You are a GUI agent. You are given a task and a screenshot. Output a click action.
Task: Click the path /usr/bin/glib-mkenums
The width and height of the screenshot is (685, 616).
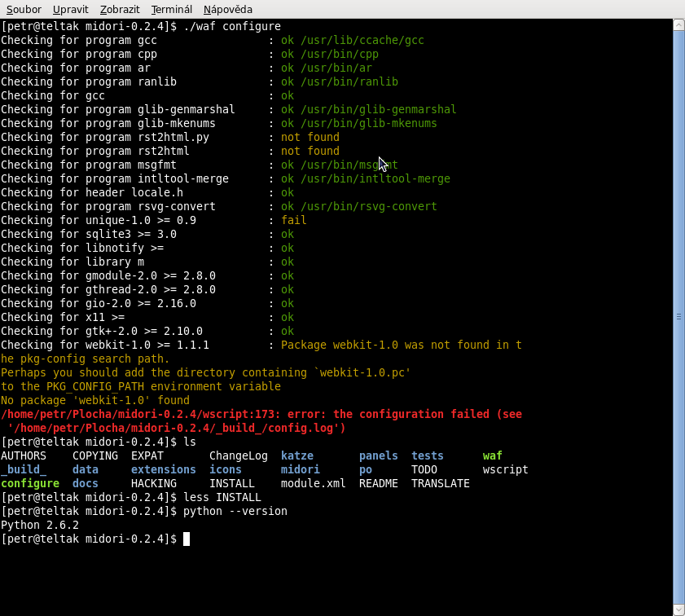point(369,123)
